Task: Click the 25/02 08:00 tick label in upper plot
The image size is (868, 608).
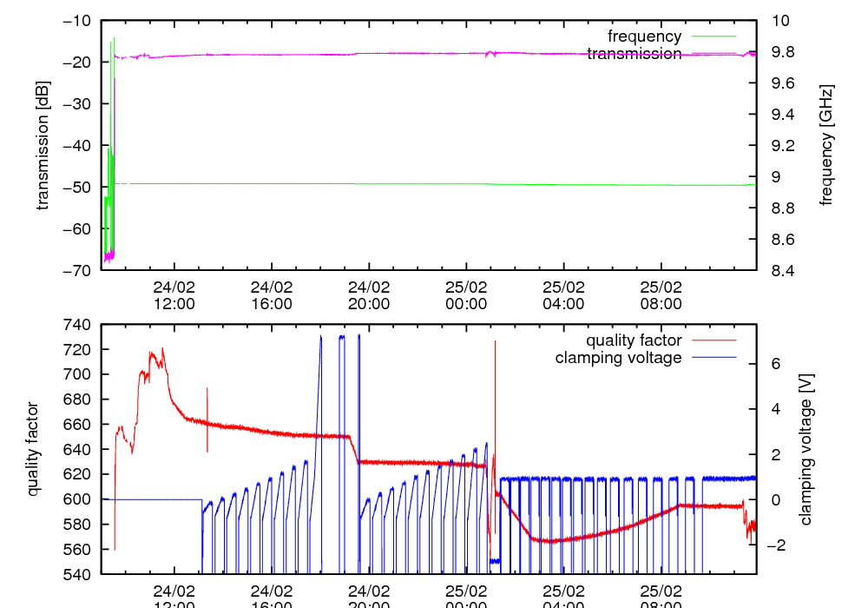Action: (x=661, y=295)
